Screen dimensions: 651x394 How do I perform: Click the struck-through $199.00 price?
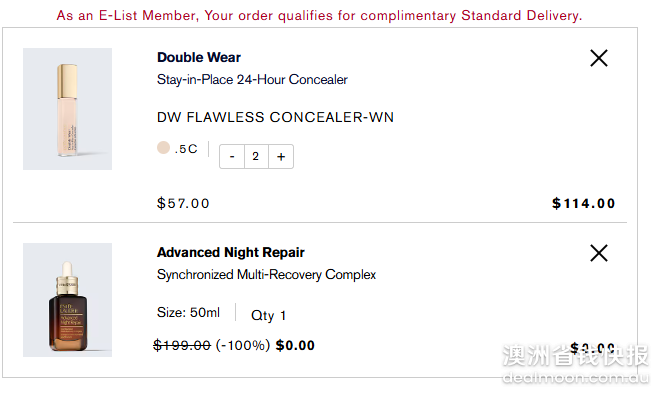tap(182, 345)
